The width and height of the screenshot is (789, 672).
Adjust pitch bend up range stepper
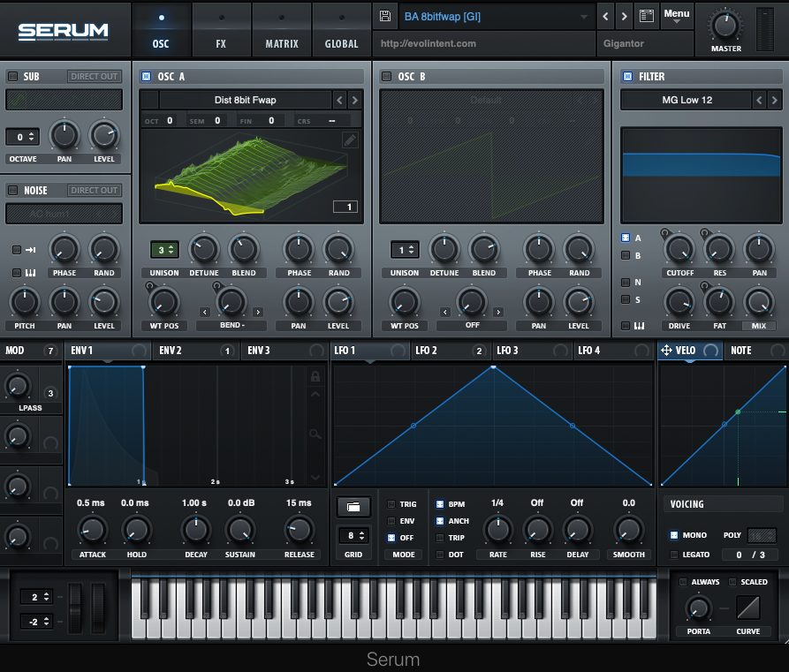click(x=37, y=597)
